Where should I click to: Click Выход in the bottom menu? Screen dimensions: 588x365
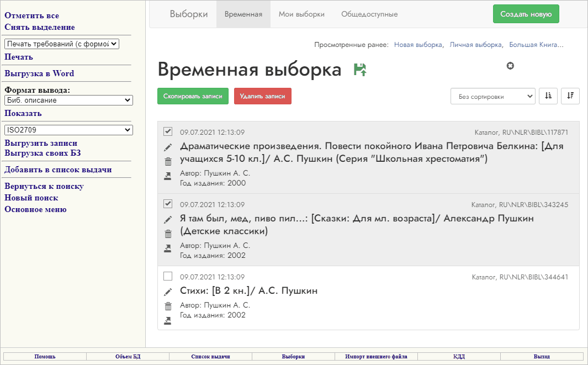coord(542,356)
